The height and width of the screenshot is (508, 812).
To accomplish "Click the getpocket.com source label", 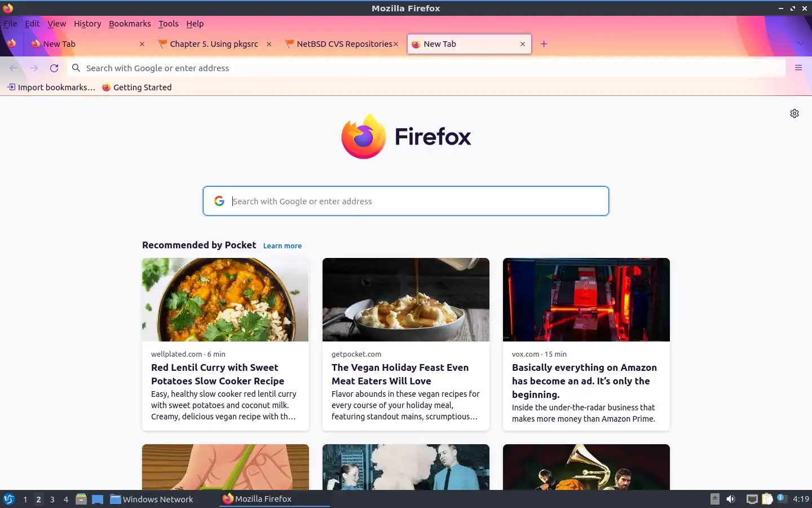I will 356,354.
